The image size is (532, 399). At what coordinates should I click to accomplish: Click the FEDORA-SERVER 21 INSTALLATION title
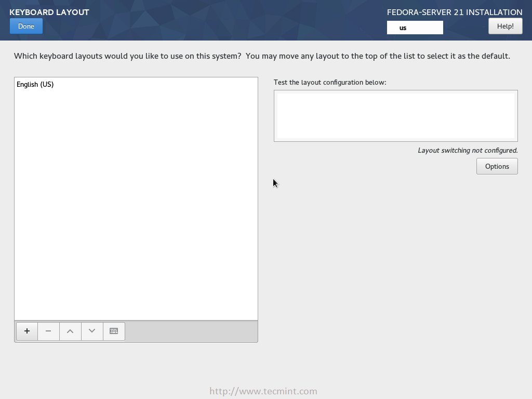pos(455,12)
